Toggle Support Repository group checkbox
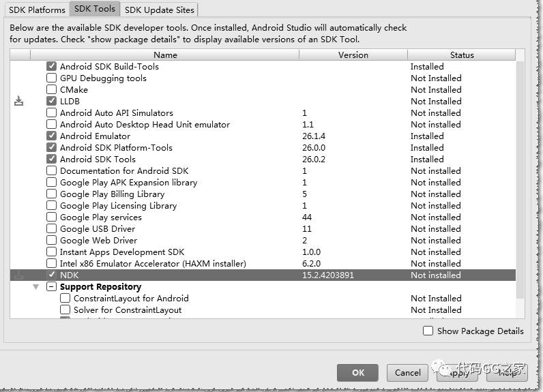 [x=51, y=286]
